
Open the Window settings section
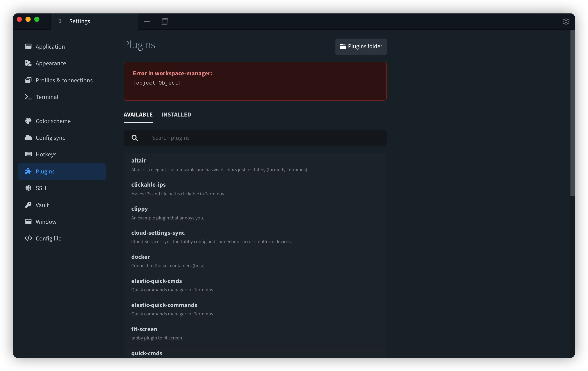(x=46, y=221)
